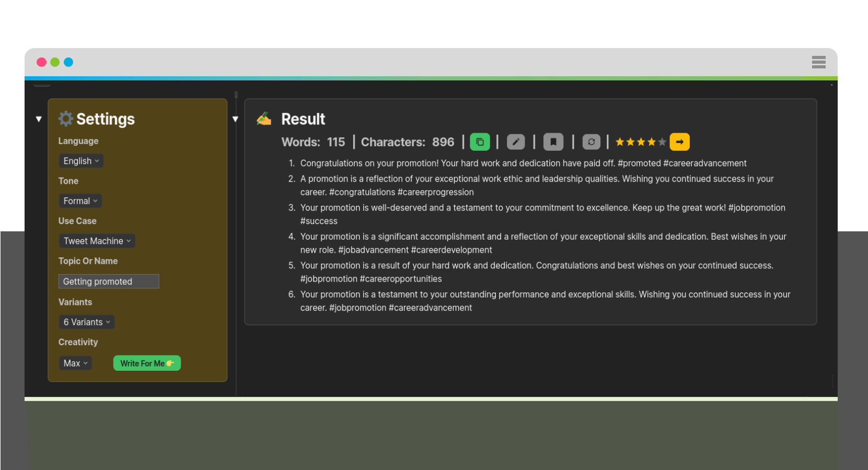The image size is (868, 470).
Task: Edit the result using the pencil icon
Action: coord(516,142)
